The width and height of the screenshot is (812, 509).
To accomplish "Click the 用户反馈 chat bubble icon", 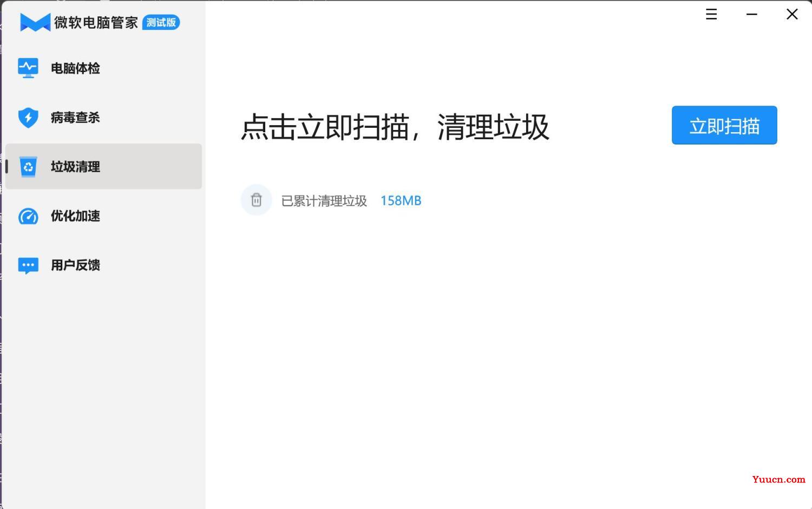I will point(28,265).
